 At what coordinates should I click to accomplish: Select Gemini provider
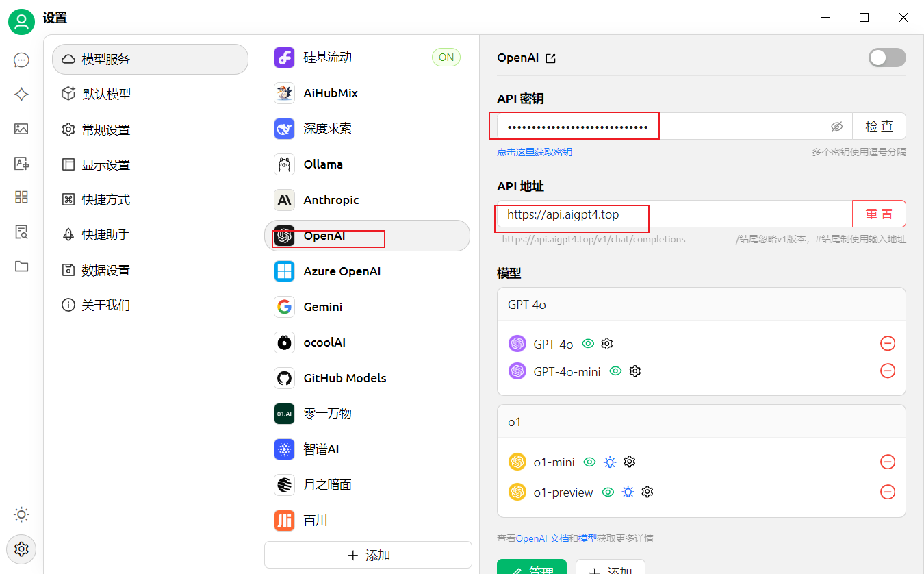pos(367,307)
